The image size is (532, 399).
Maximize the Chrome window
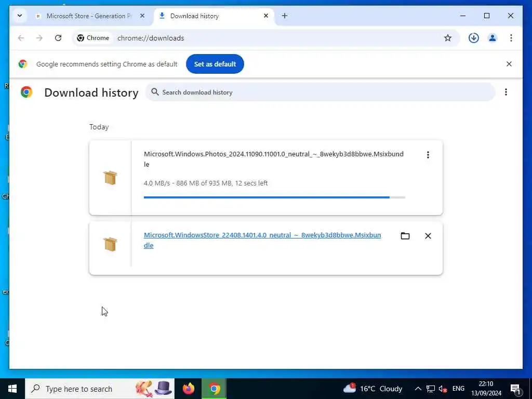(x=486, y=16)
